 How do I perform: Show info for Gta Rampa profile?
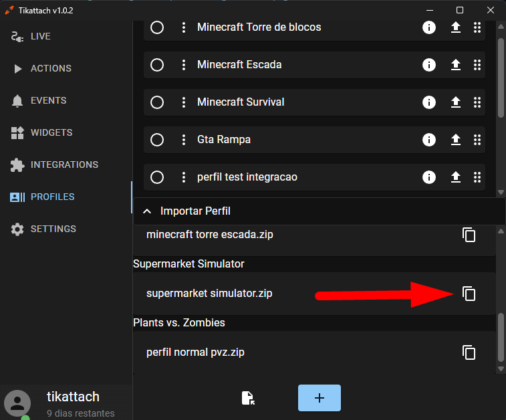point(429,140)
